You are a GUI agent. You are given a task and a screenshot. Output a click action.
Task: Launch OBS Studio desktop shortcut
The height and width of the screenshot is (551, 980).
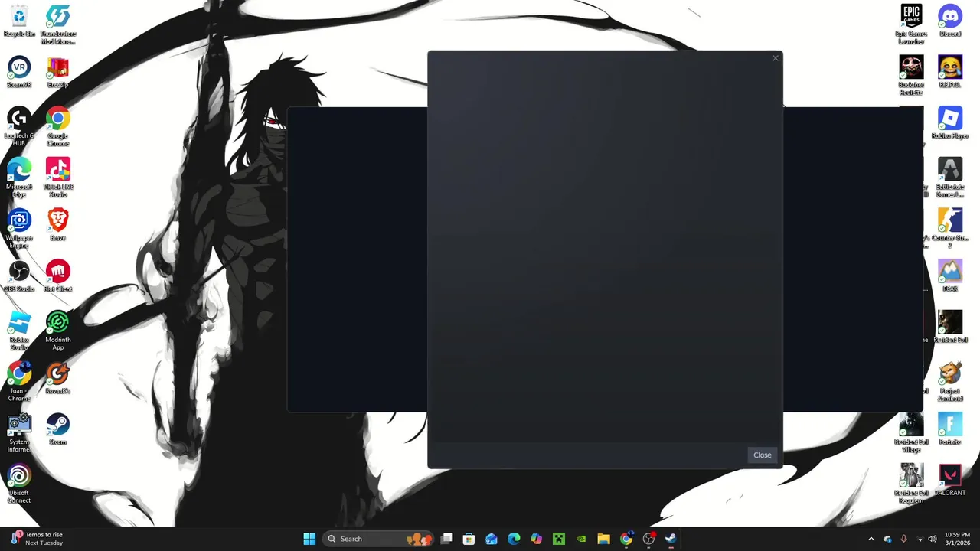click(x=19, y=276)
